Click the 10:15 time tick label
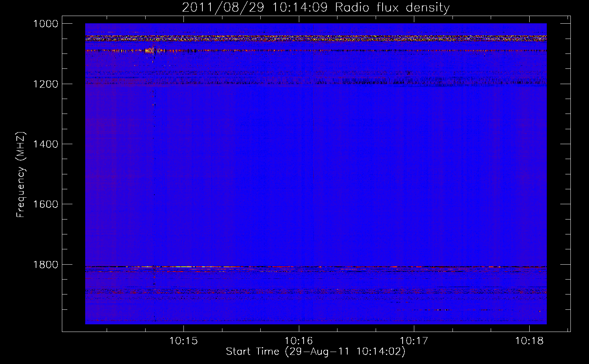Screen dimensions: 589x364 [x=183, y=341]
